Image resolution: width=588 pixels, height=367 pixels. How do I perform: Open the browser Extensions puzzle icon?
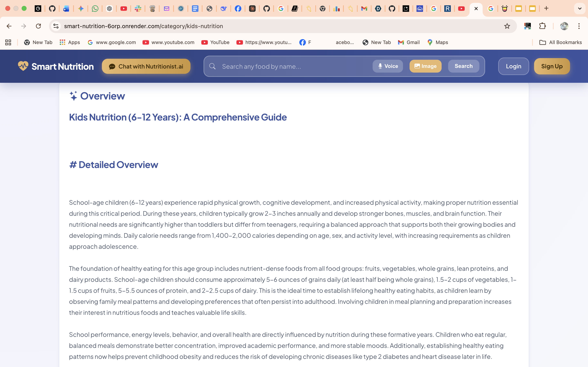click(x=542, y=26)
